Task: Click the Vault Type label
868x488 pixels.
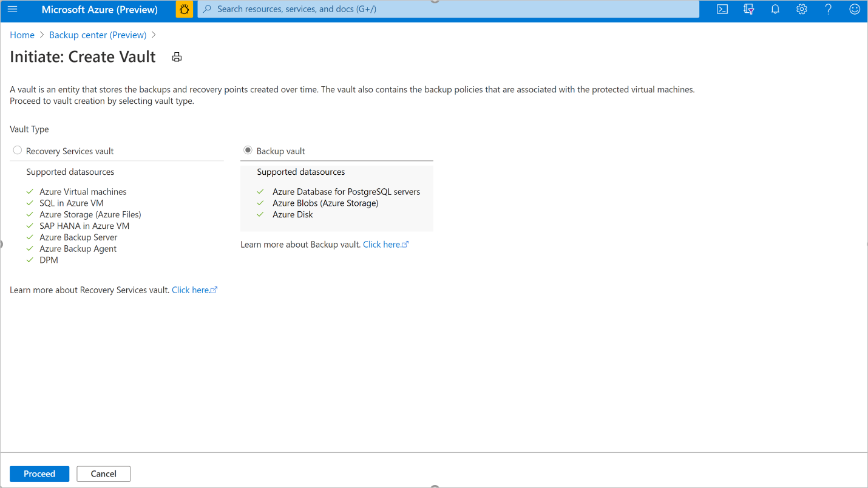Action: pyautogui.click(x=29, y=129)
